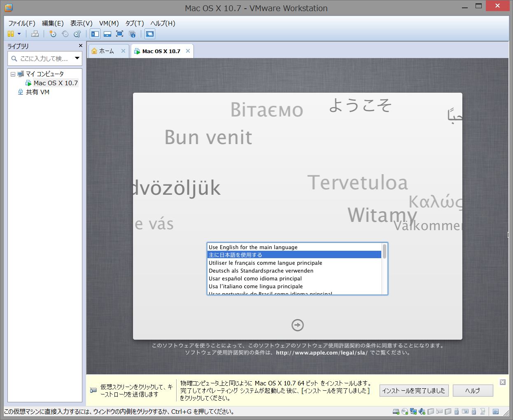This screenshot has height=420, width=513.
Task: Open the タブ(T) menu
Action: tap(135, 23)
